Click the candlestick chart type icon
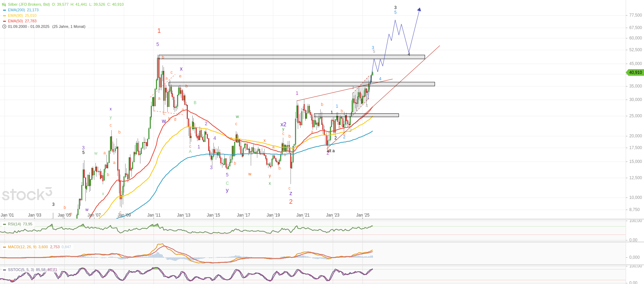Viewport: 644px width, 284px height. 4,4
